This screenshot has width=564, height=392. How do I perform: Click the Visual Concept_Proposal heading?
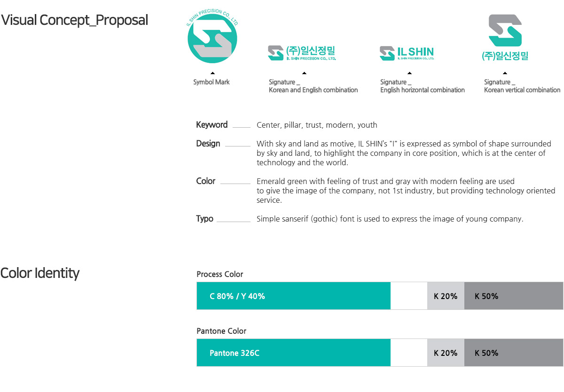tap(75, 21)
